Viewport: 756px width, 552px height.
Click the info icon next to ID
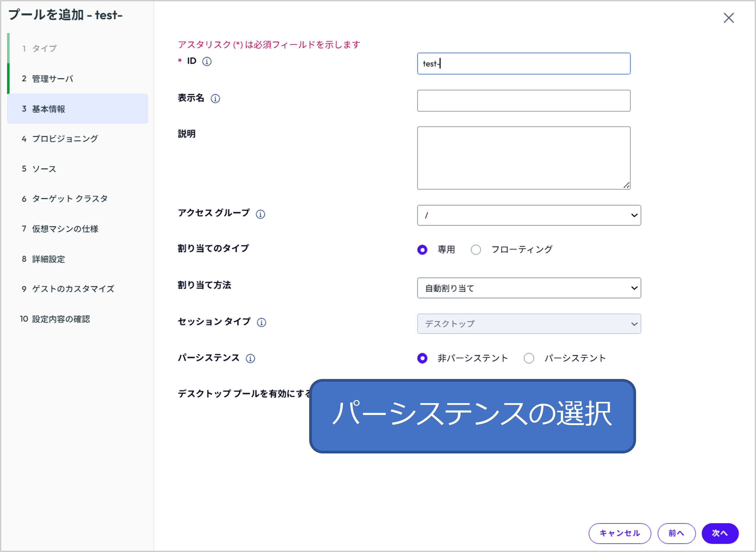click(x=207, y=61)
